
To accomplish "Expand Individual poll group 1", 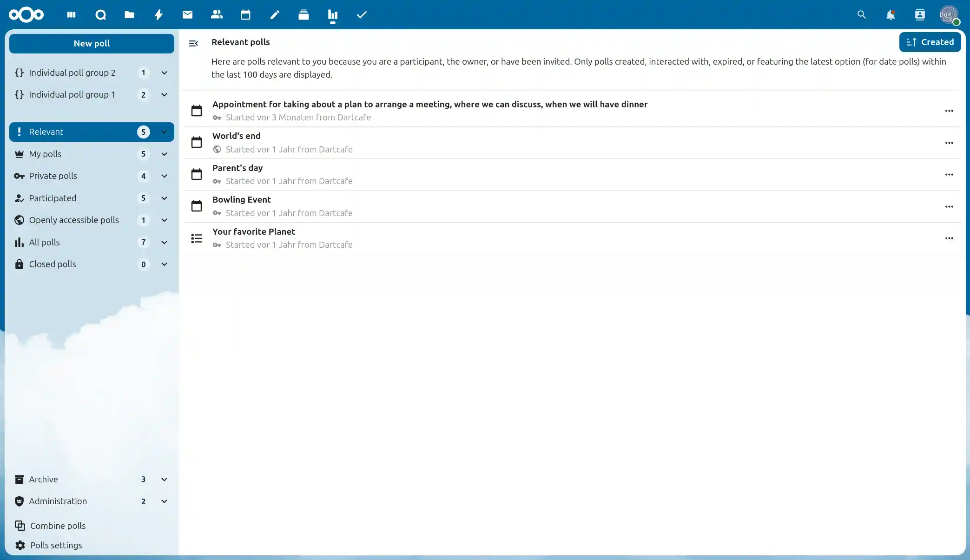I will point(164,95).
